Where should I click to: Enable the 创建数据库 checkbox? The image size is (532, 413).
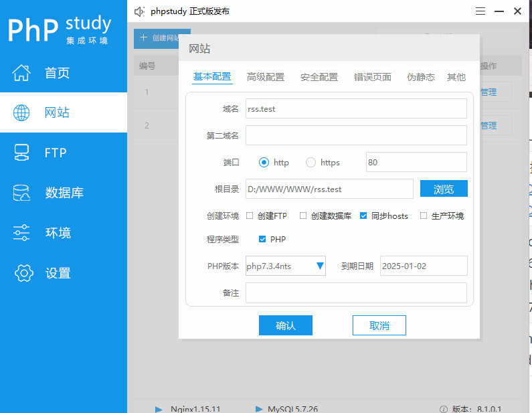point(303,216)
